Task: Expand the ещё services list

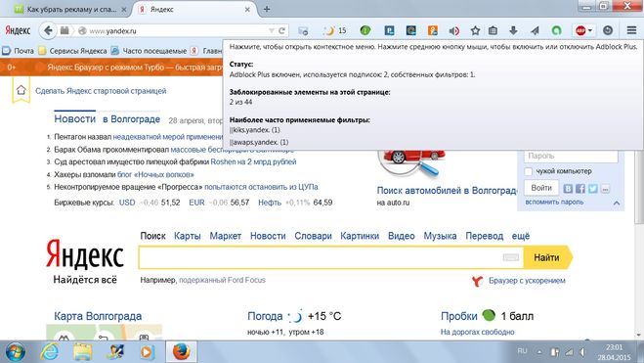Action: click(x=520, y=236)
